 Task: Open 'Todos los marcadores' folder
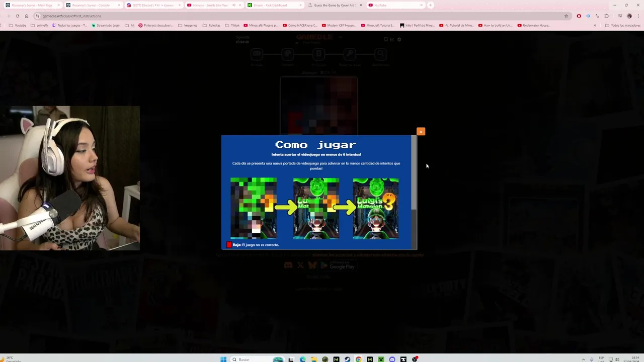coord(623,25)
